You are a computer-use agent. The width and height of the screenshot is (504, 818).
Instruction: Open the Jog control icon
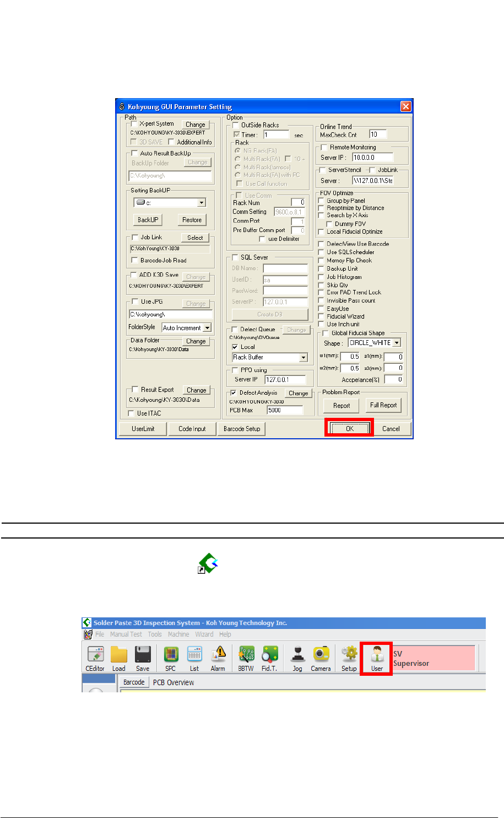297,659
